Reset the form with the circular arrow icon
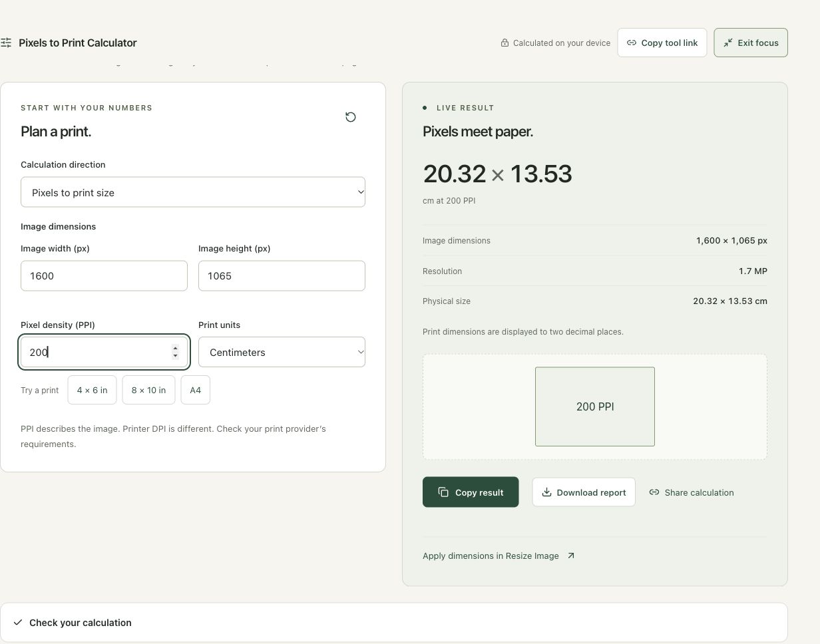Viewport: 820px width, 644px height. pos(351,117)
